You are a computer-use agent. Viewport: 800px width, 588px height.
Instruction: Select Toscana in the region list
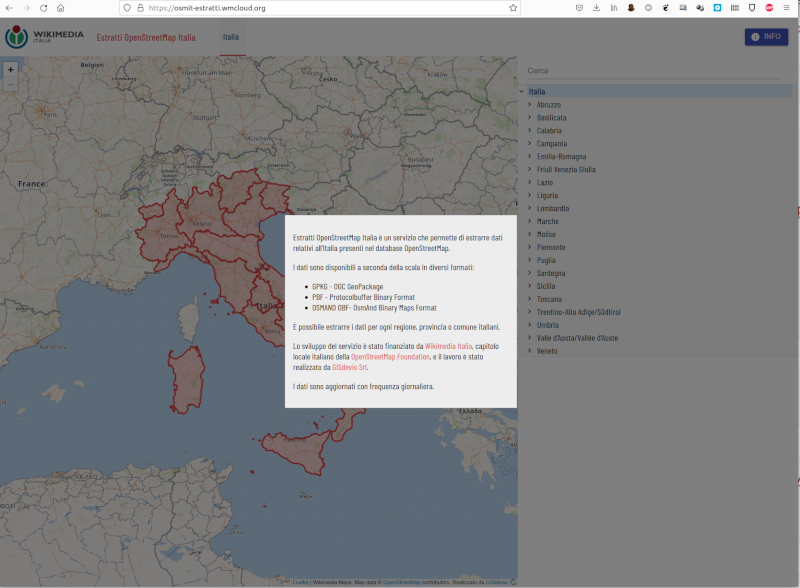coord(549,299)
